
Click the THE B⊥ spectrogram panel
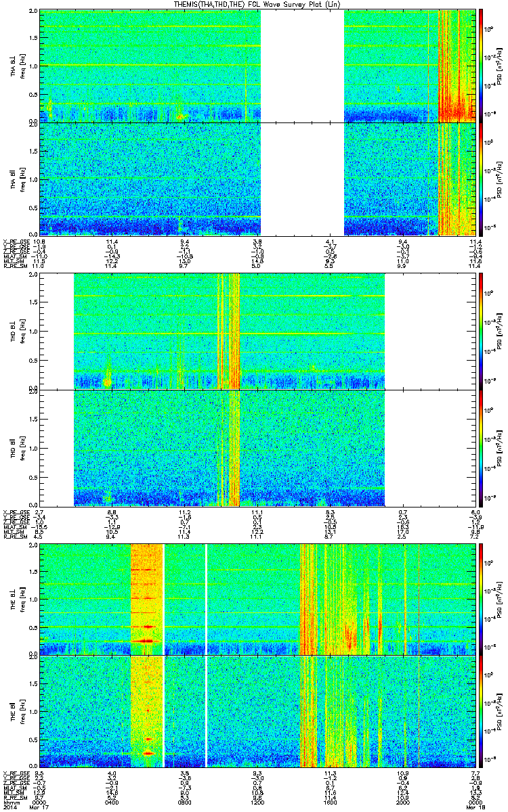(257, 599)
